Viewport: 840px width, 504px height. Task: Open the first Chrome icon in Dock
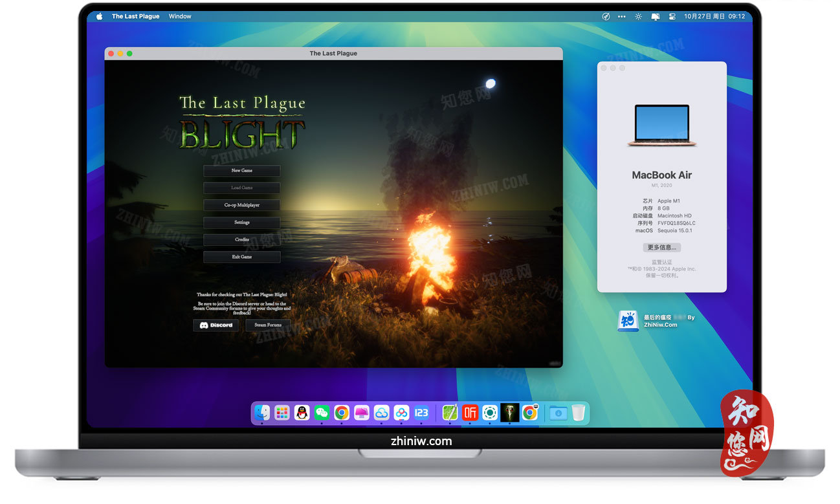tap(342, 412)
